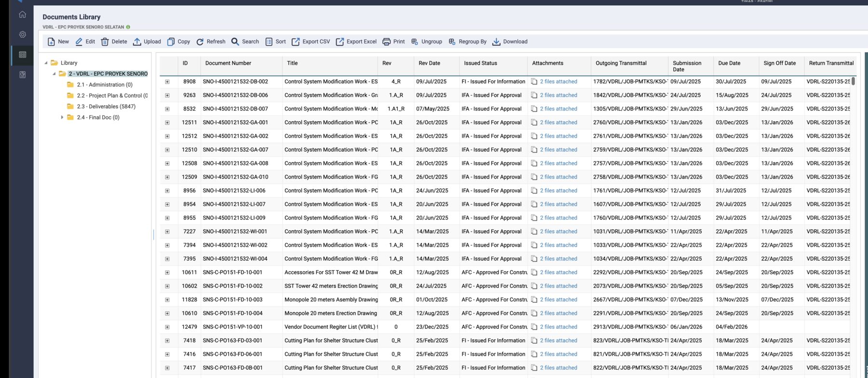
Task: Click transmittal 1305/VDRL/JOB-PMTKS/KSO cell
Action: pos(630,109)
